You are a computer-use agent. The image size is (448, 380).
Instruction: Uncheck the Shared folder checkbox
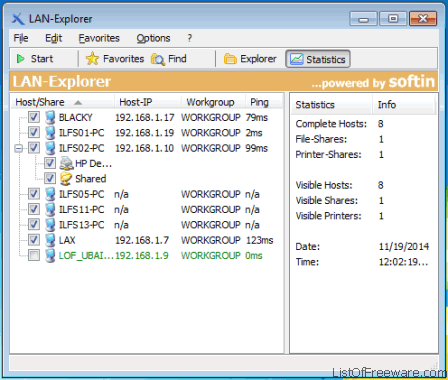(x=50, y=178)
